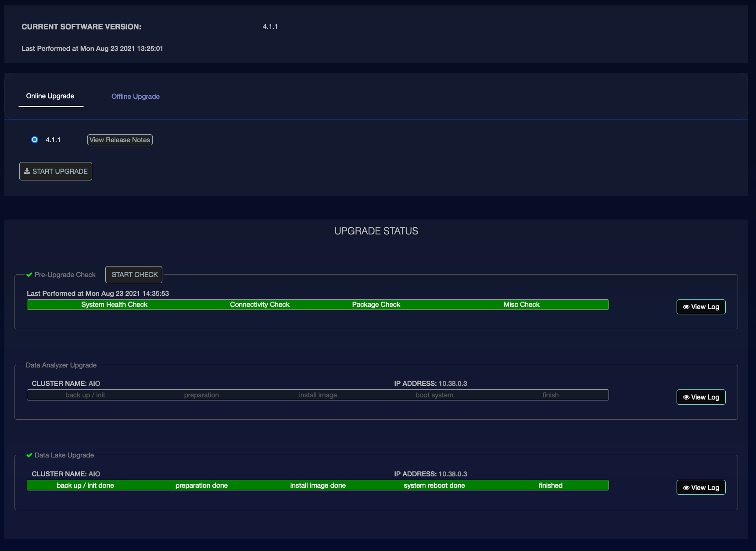Screen dimensions: 756x551
Task: Click Data Lake's finished stage
Action: (550, 486)
